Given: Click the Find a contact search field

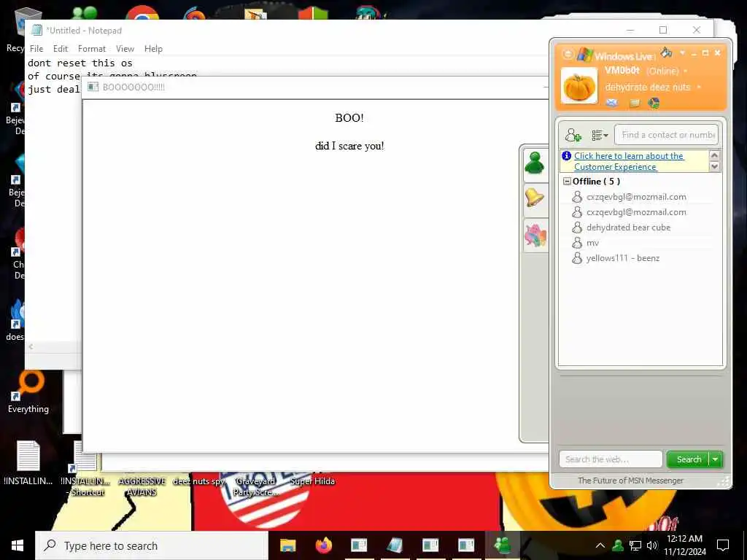Looking at the screenshot, I should pos(666,135).
